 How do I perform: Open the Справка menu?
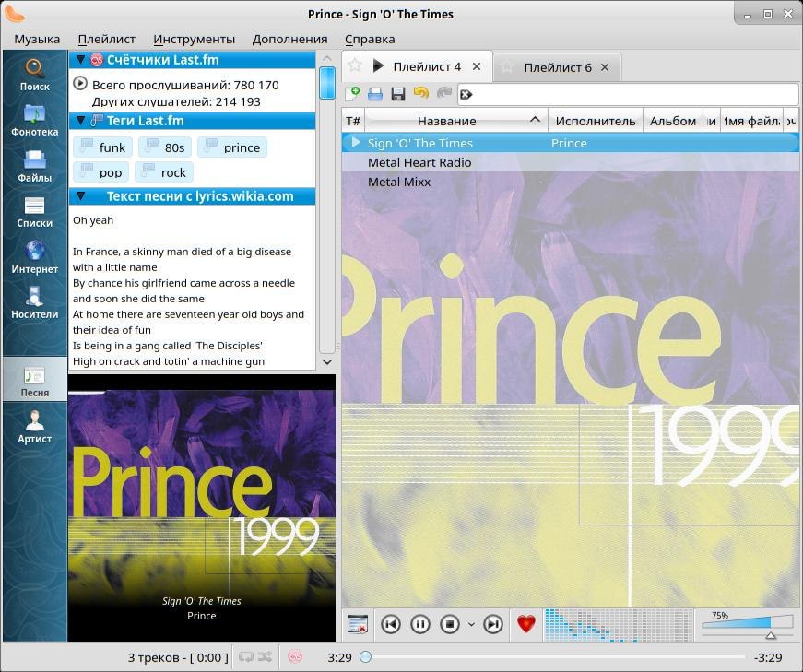click(x=370, y=39)
